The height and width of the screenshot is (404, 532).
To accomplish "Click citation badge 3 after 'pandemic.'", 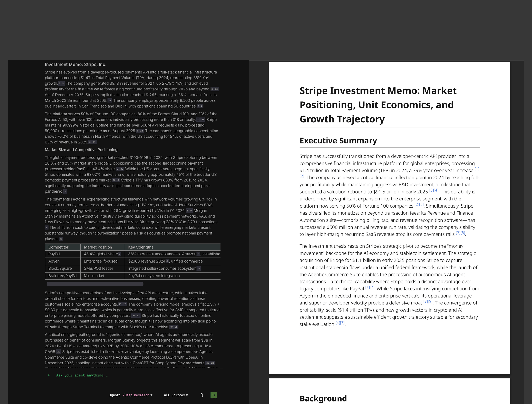I will (65, 192).
